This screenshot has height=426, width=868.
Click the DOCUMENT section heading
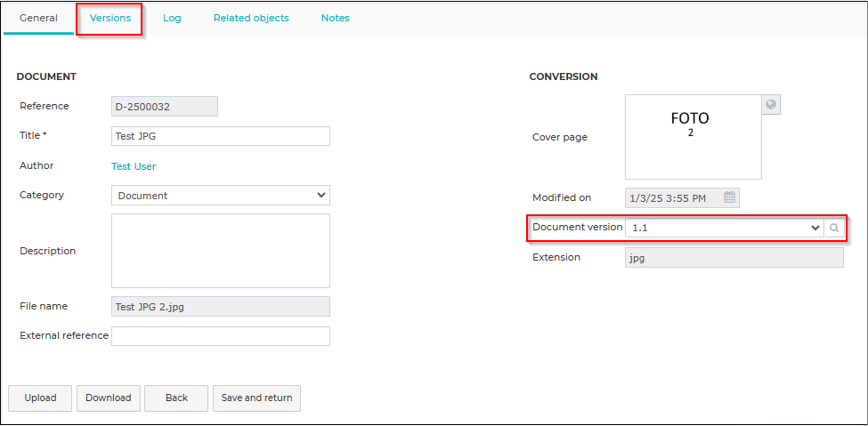pyautogui.click(x=46, y=76)
